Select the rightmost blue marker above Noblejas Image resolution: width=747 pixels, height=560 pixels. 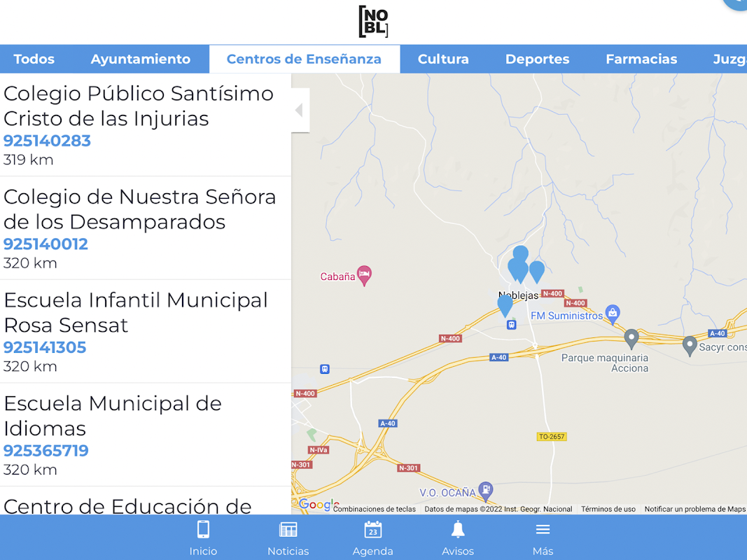tap(537, 272)
